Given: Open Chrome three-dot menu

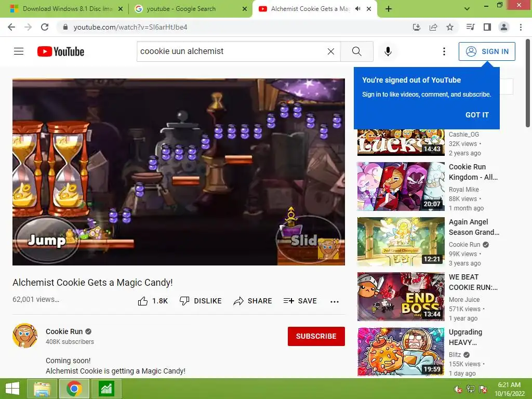Looking at the screenshot, I should pyautogui.click(x=521, y=27).
